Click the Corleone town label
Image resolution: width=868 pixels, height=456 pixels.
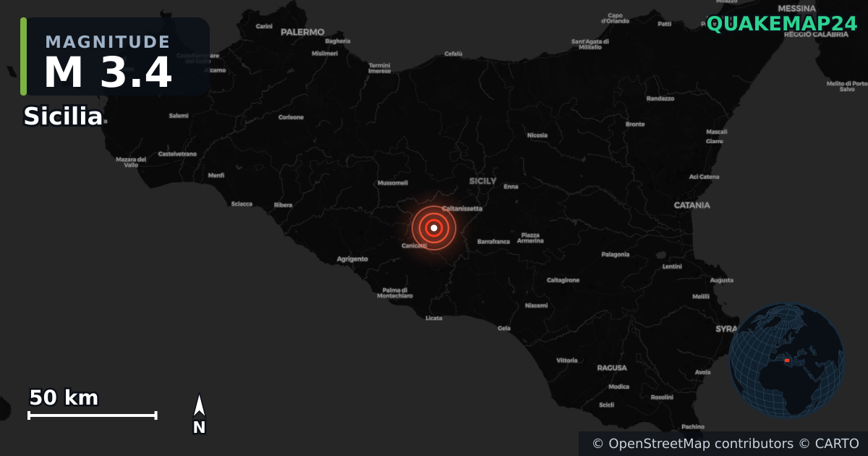click(292, 117)
